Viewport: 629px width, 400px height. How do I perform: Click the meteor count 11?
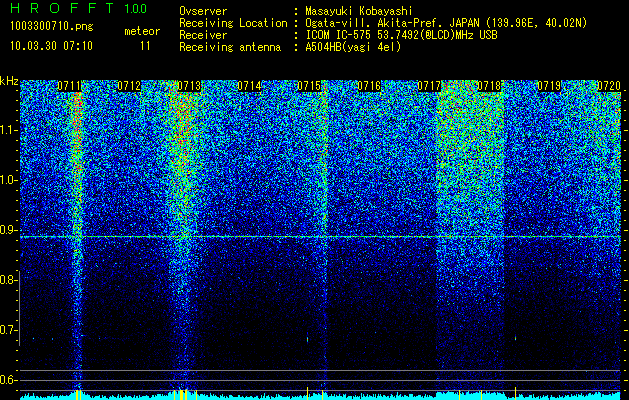pos(145,46)
